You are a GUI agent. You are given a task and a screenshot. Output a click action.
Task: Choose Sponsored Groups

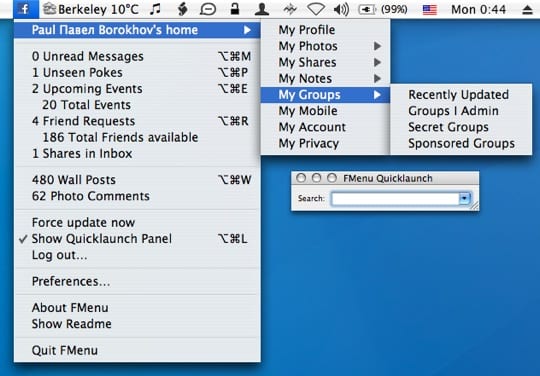click(x=461, y=143)
